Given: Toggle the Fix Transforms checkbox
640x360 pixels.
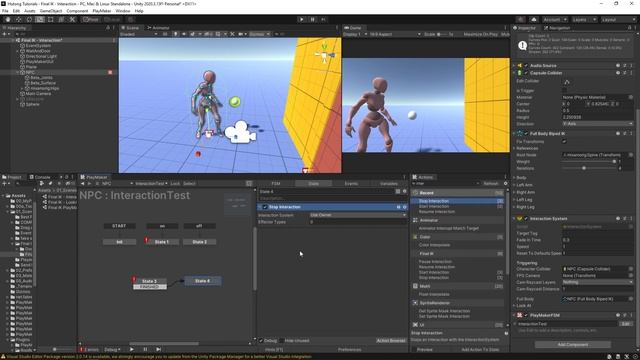Looking at the screenshot, I should point(564,141).
